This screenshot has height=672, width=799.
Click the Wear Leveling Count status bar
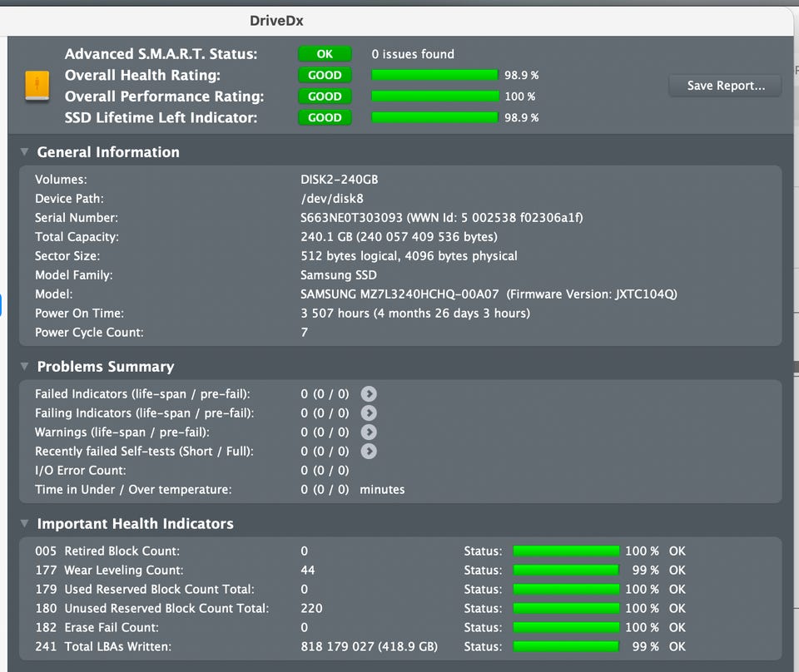click(x=566, y=571)
